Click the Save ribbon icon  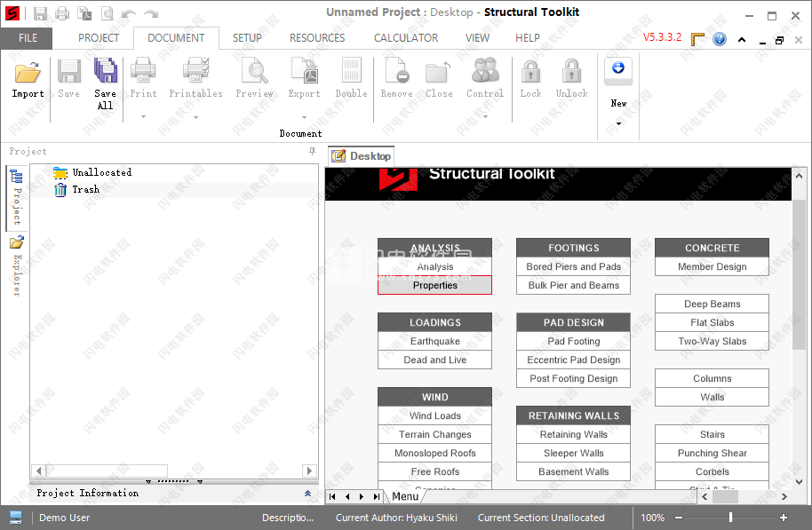(x=69, y=71)
